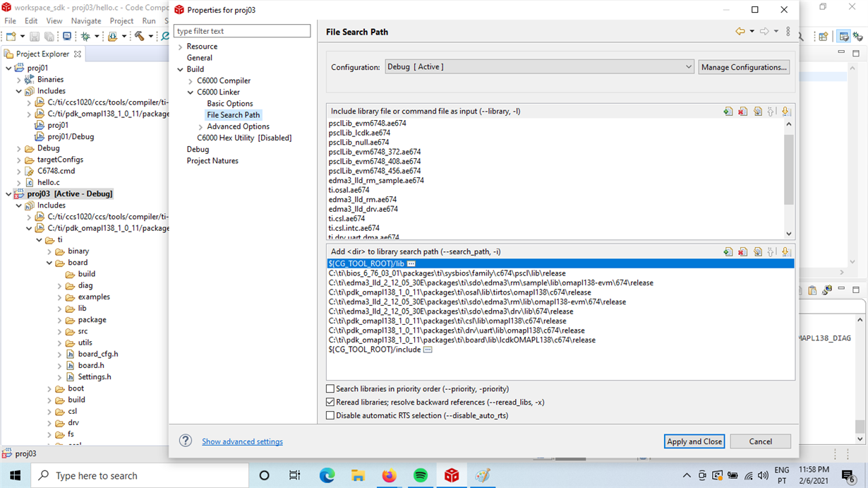This screenshot has height=488, width=868.
Task: Click the help question mark icon
Action: (186, 441)
